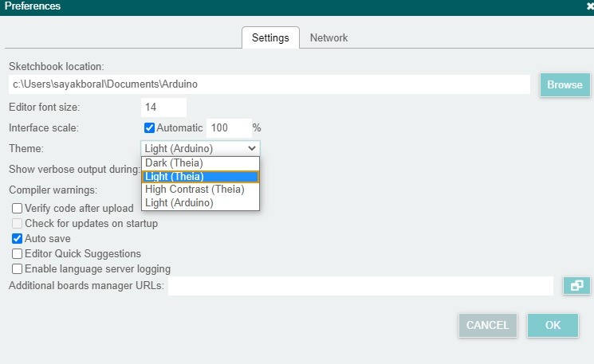Click Browse for sketchbook location
Screen dimensions: 594x364
point(564,84)
